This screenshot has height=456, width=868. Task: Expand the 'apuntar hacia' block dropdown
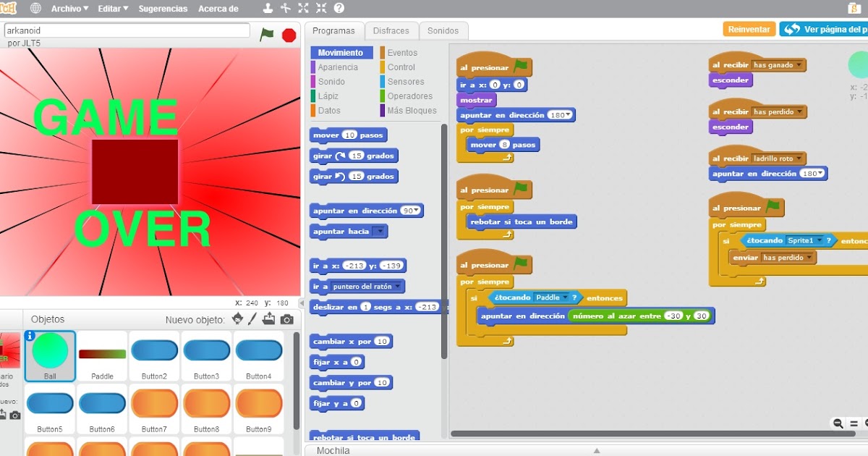coord(380,232)
